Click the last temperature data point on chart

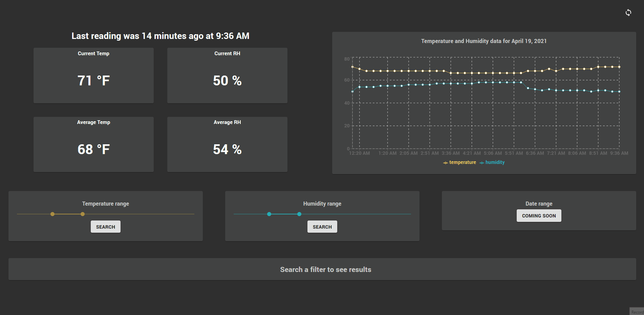pos(619,67)
